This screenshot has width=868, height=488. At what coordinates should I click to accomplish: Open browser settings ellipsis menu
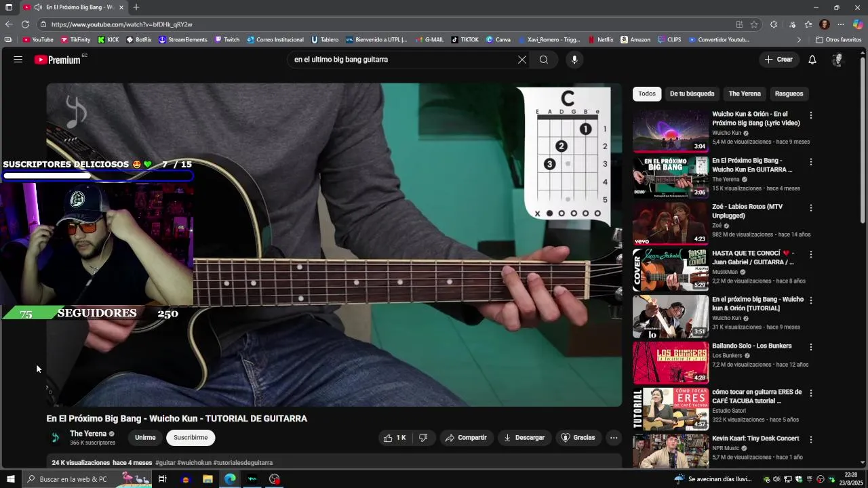pos(841,24)
